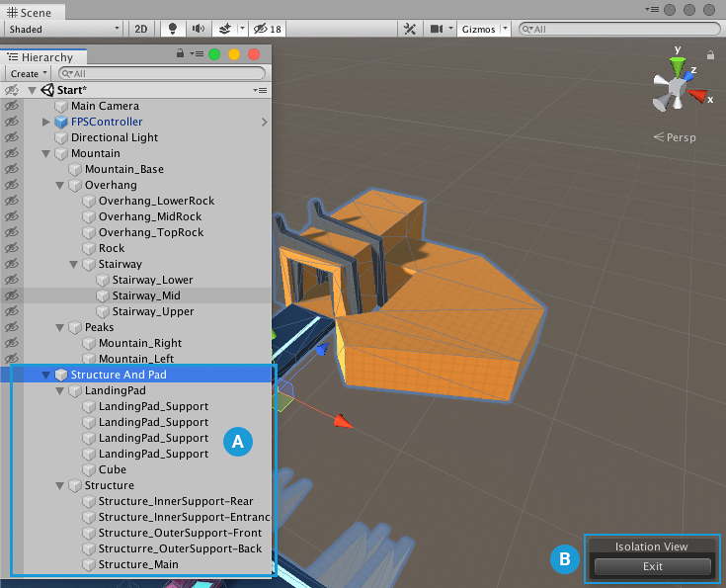Toggle visibility for the Start scene
Image resolution: width=726 pixels, height=588 pixels.
tap(12, 90)
